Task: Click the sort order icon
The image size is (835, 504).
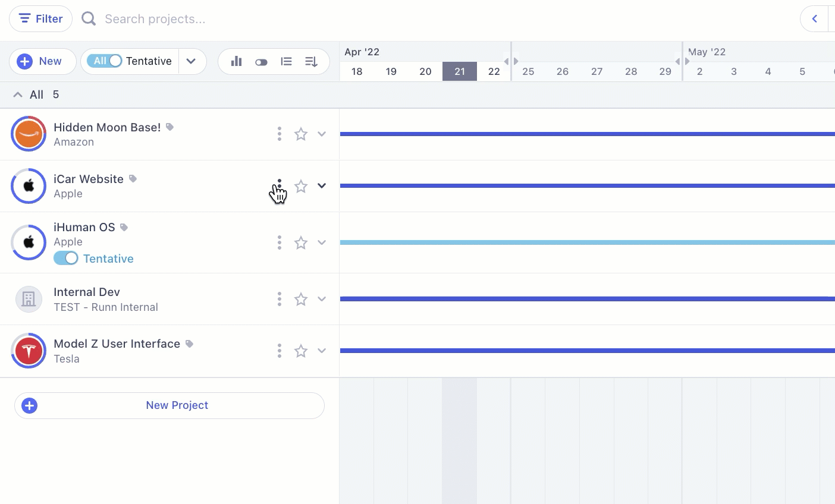Action: (x=311, y=61)
